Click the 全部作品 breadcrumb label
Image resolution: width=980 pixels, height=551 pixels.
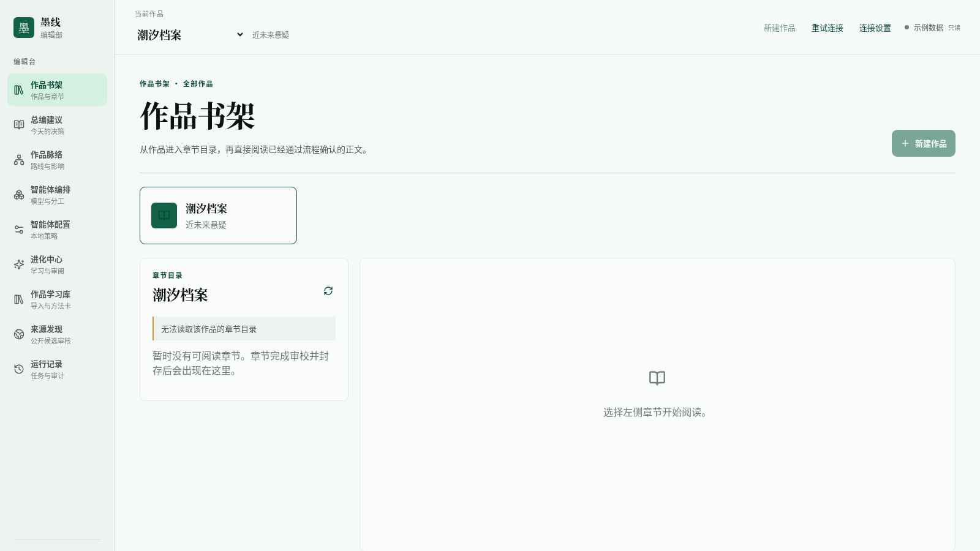198,84
